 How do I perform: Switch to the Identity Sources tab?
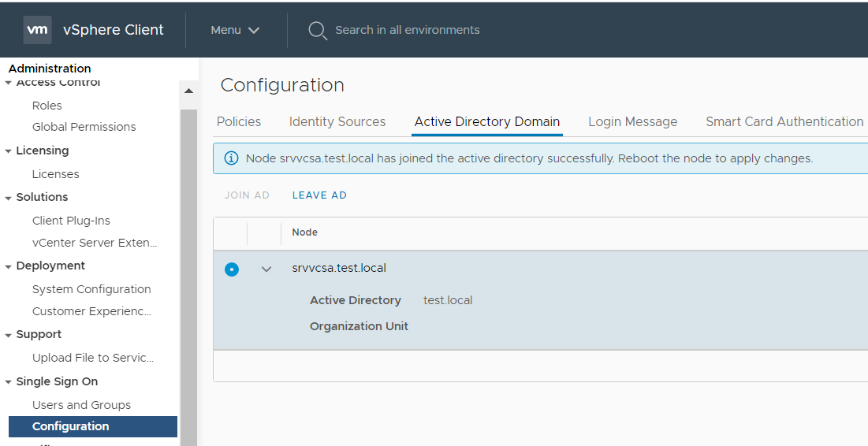pyautogui.click(x=337, y=121)
